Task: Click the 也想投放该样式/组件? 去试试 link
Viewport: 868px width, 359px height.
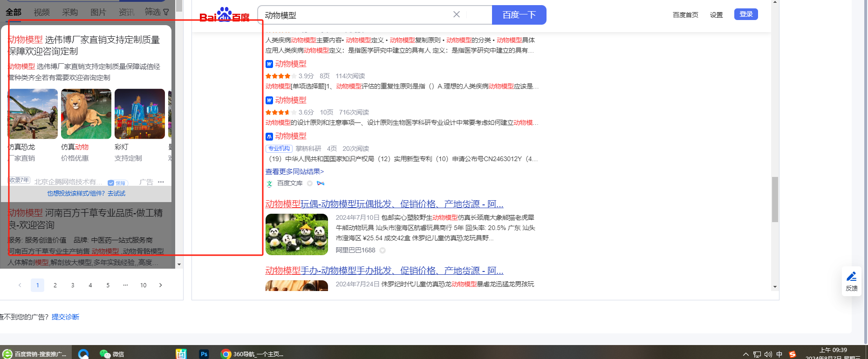Action: [86, 193]
